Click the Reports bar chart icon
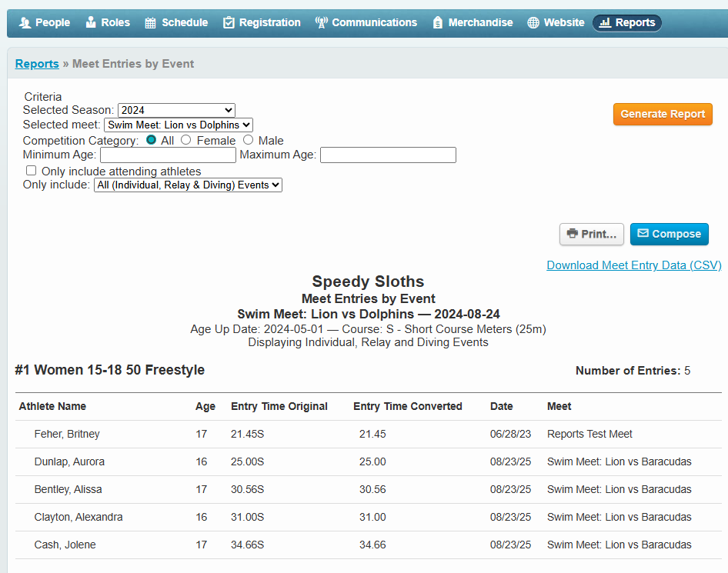 coord(605,23)
